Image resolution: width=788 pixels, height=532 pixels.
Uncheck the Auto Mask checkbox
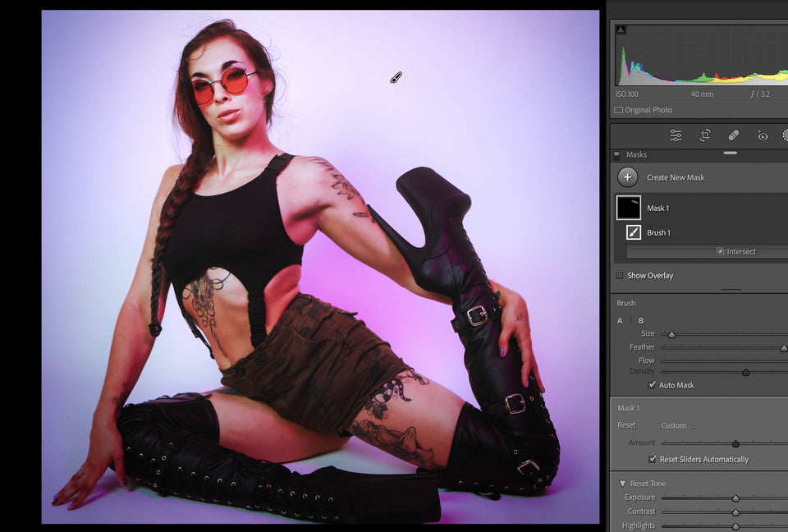(652, 385)
